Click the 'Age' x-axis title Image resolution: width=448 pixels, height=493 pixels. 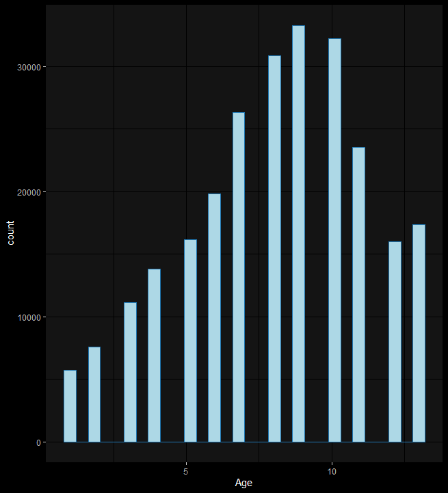tap(243, 483)
